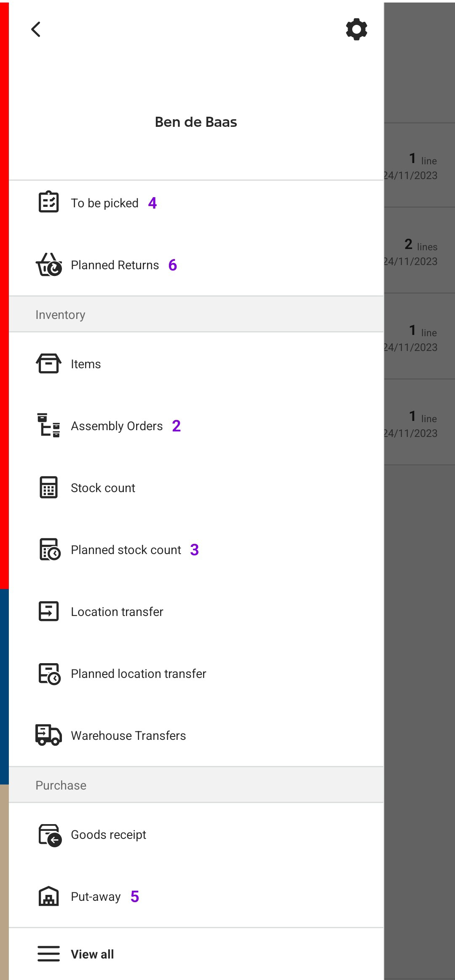This screenshot has width=455, height=980.
Task: Open Planned stock count menu entry
Action: [x=196, y=549]
